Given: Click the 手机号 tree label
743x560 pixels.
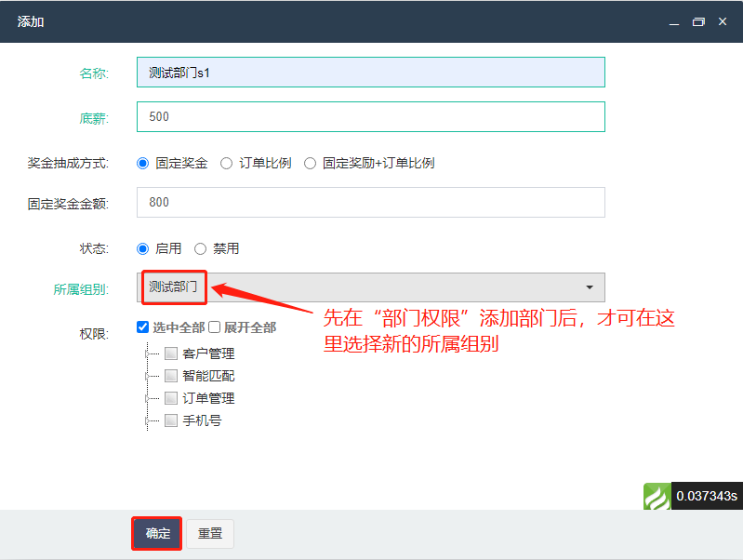Looking at the screenshot, I should [x=202, y=420].
